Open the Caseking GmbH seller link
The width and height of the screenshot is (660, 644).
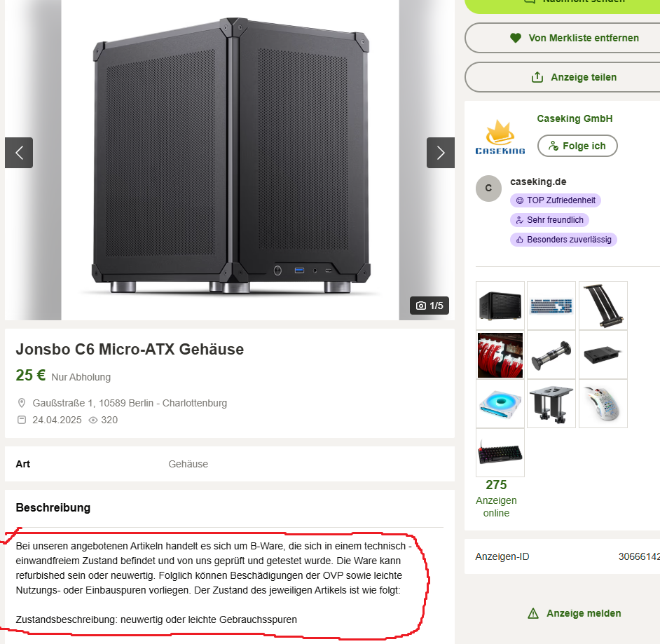click(575, 118)
